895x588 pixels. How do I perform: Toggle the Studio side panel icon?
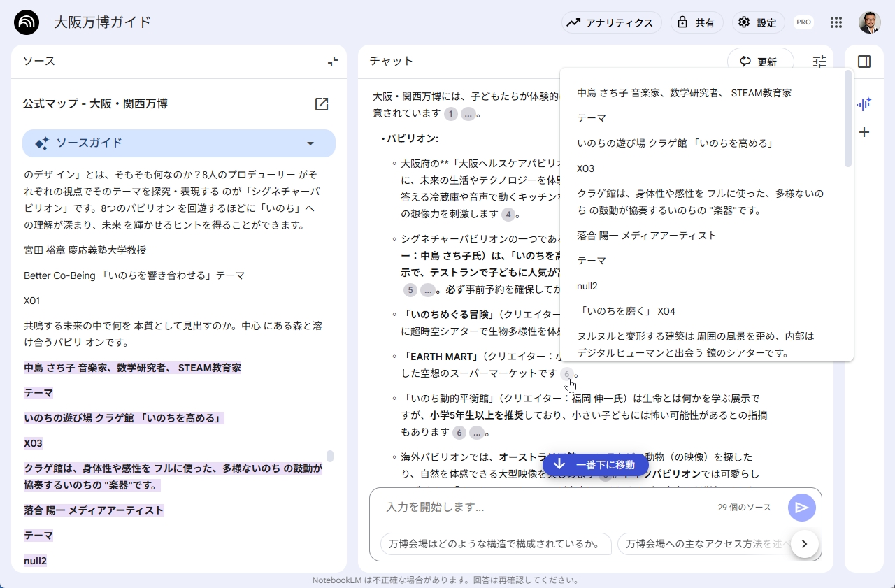(x=864, y=62)
